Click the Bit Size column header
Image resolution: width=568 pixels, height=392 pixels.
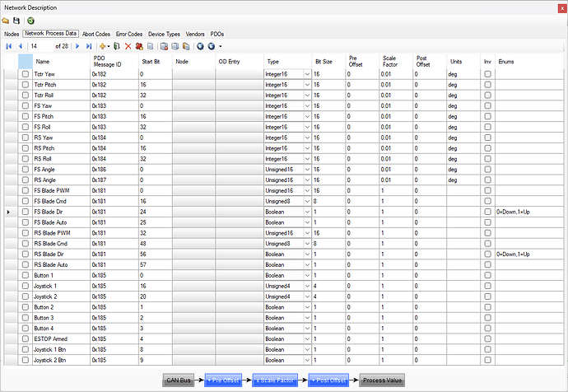click(x=328, y=62)
